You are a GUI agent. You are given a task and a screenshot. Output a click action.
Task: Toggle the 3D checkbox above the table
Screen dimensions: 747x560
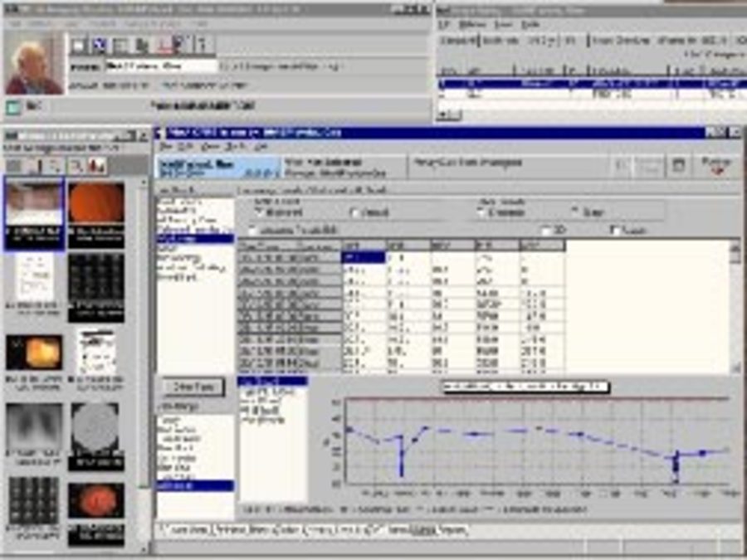pyautogui.click(x=546, y=231)
